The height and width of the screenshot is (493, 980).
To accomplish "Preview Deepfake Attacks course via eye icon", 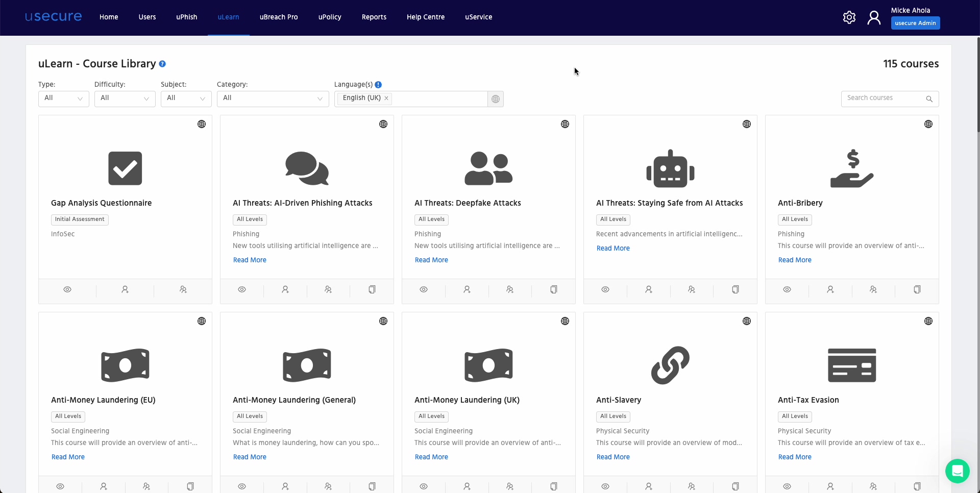I will click(424, 290).
